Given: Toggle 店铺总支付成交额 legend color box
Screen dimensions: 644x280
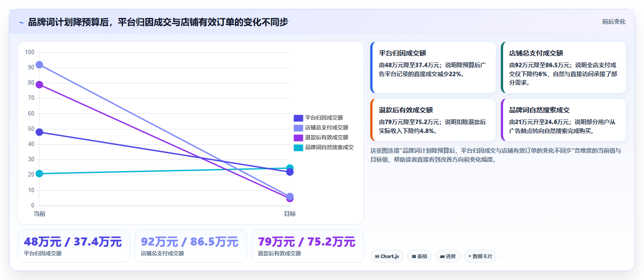Looking at the screenshot, I should pos(298,128).
